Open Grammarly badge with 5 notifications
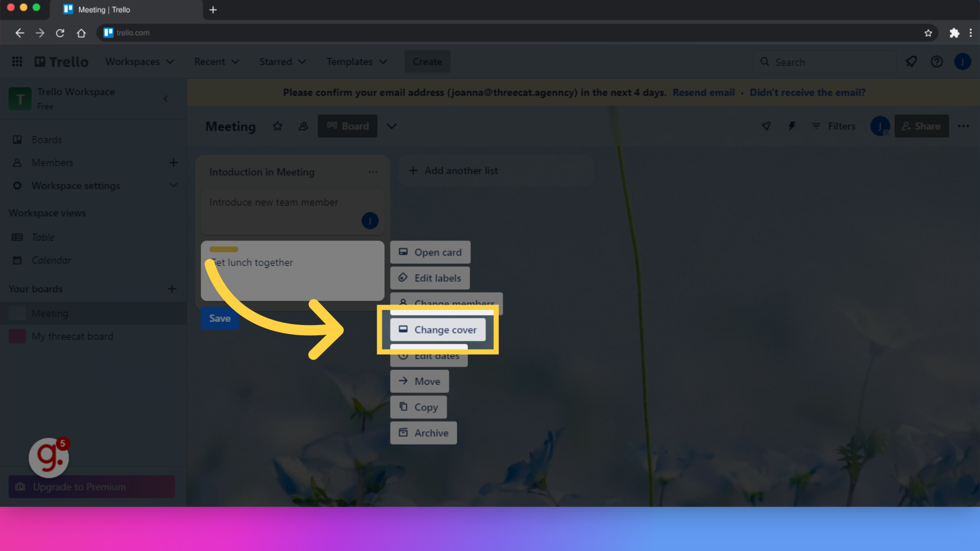980x551 pixels. click(x=49, y=457)
